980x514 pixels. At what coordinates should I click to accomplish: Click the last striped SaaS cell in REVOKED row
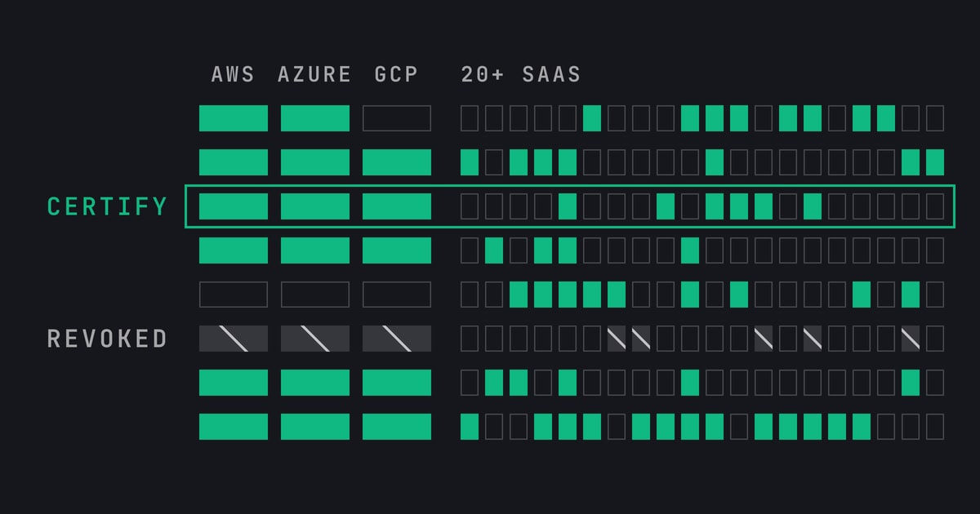[x=911, y=339]
